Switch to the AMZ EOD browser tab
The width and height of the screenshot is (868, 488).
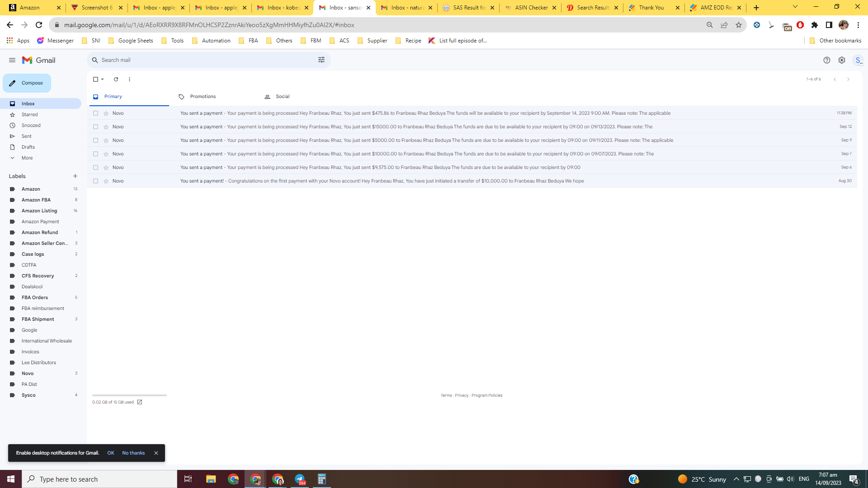pyautogui.click(x=716, y=8)
